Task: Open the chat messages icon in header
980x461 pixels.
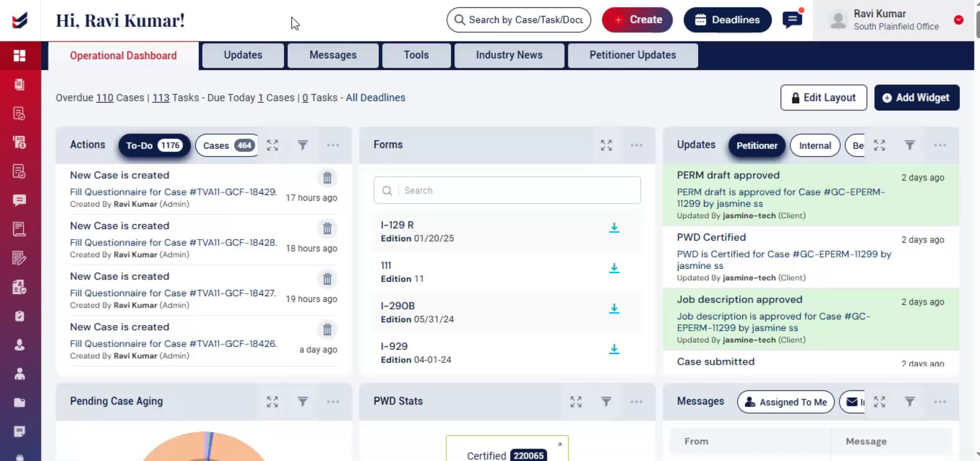Action: point(792,19)
